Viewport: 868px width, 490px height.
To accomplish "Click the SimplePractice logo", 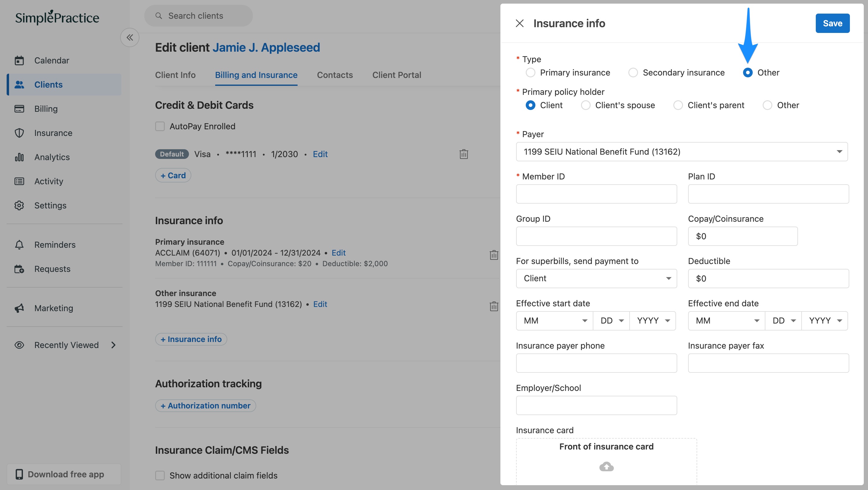I will tap(57, 18).
